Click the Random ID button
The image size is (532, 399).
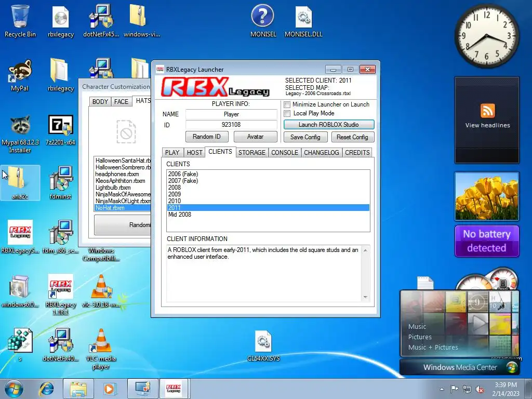(x=207, y=137)
